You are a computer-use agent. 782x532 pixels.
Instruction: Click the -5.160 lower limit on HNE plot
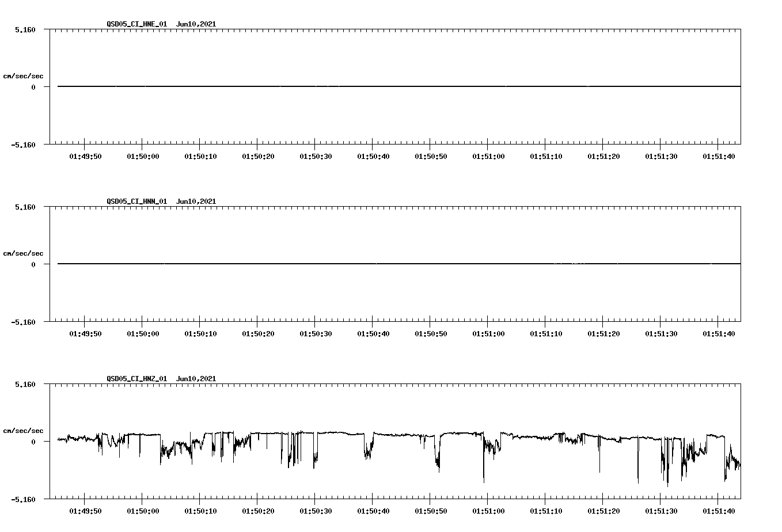click(23, 145)
